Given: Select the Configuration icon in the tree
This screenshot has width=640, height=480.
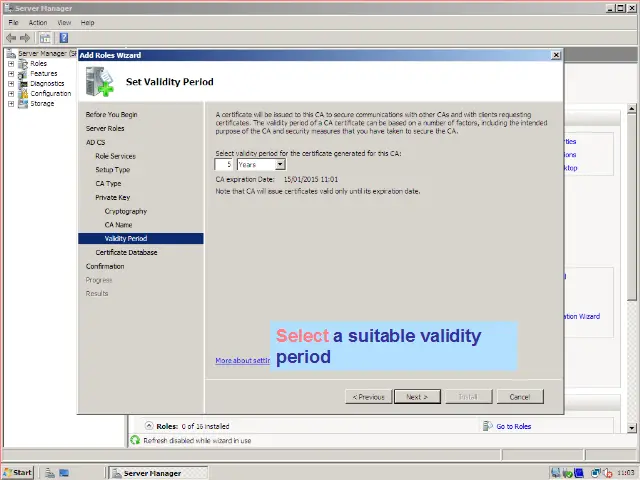Looking at the screenshot, I should click(23, 93).
